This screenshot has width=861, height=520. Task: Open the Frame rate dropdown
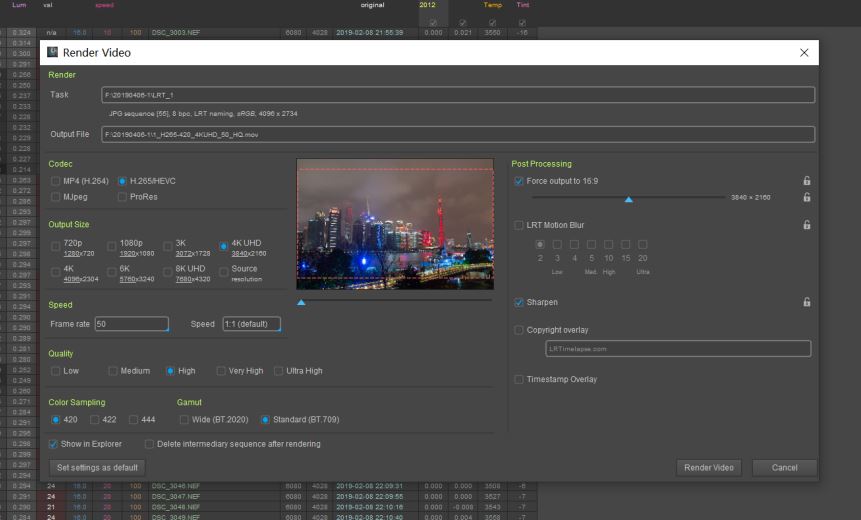tap(132, 324)
